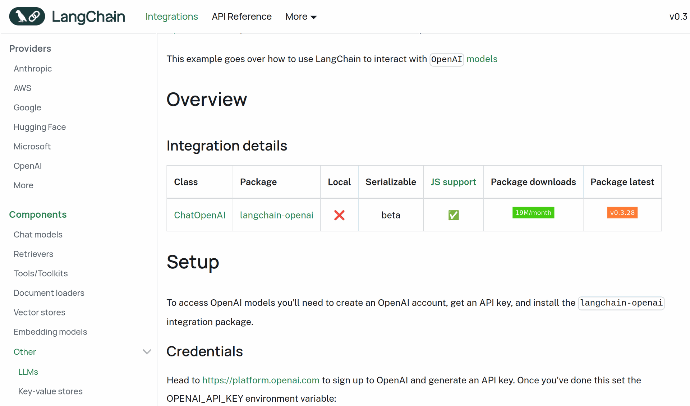
Task: Open Vector stores in sidebar
Action: point(40,312)
